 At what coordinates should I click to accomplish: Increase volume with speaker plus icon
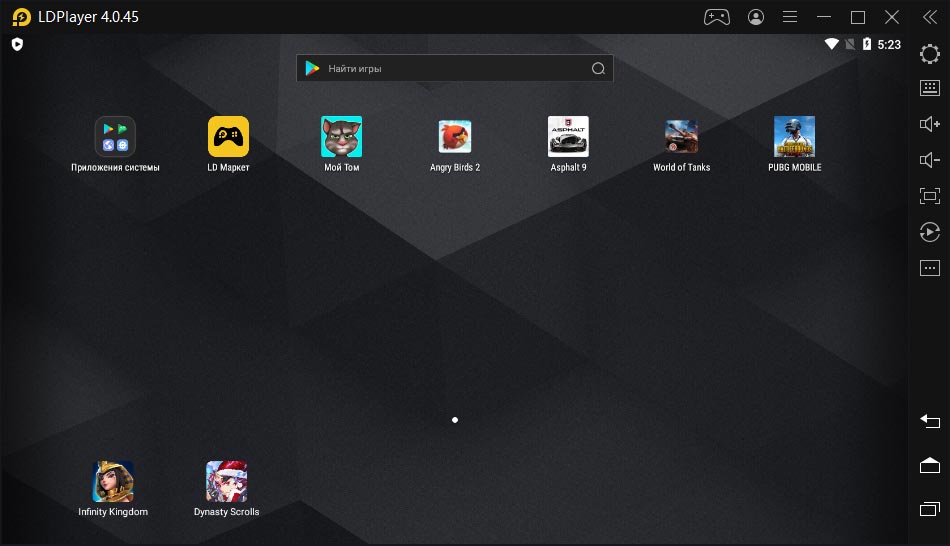coord(930,124)
